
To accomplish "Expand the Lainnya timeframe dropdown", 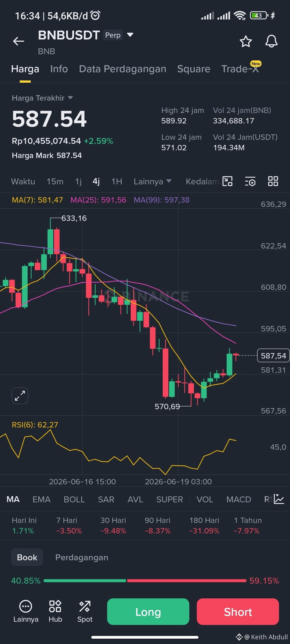I will (x=153, y=182).
